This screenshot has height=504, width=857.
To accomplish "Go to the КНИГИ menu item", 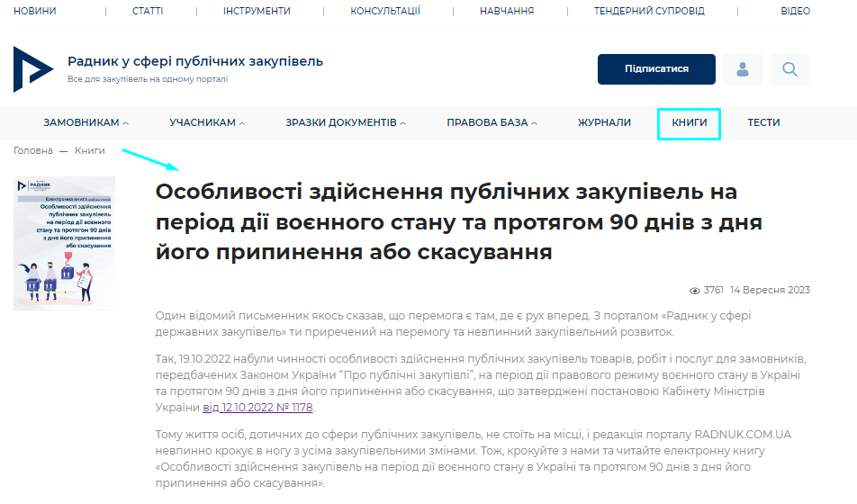I will click(690, 122).
